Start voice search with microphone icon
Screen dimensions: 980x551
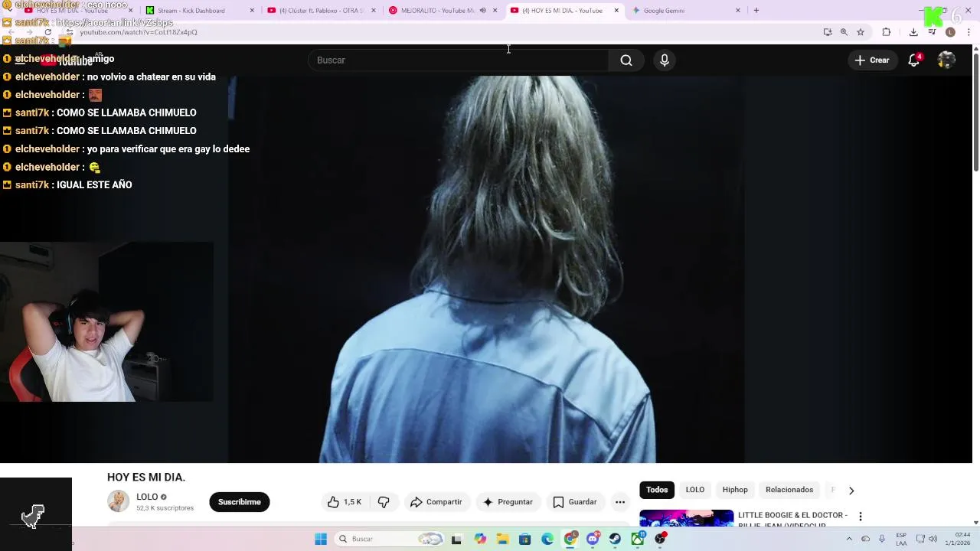665,60
